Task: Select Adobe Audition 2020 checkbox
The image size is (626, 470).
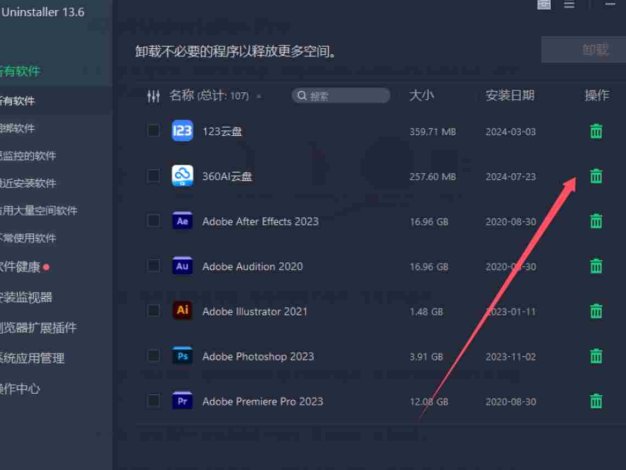Action: click(153, 266)
